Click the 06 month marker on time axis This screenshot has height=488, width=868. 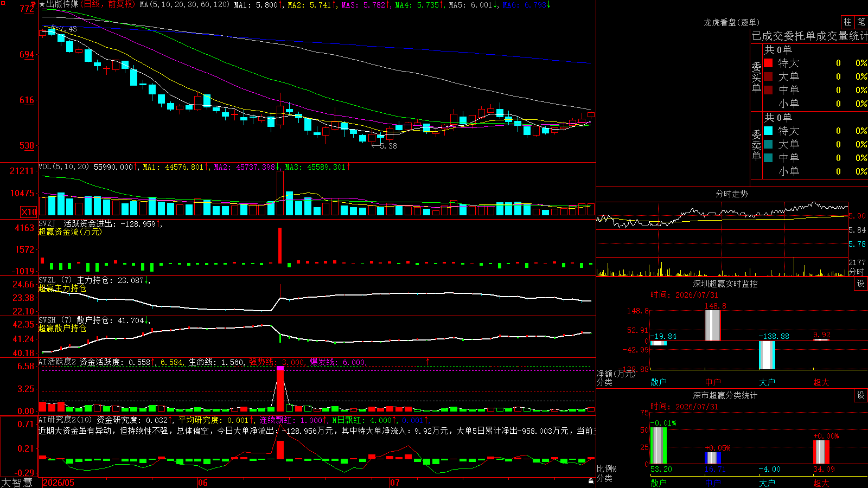203,483
